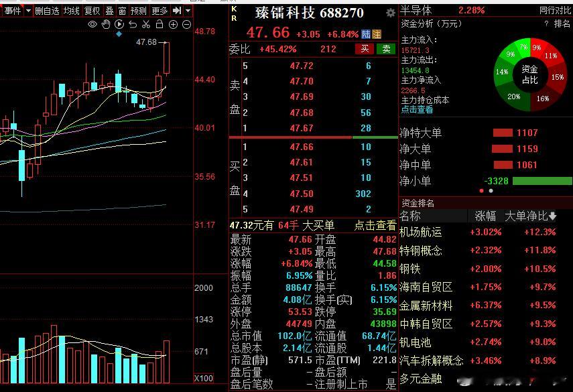Click the blue diamond event marker
The height and width of the screenshot is (392, 573).
(119, 34)
